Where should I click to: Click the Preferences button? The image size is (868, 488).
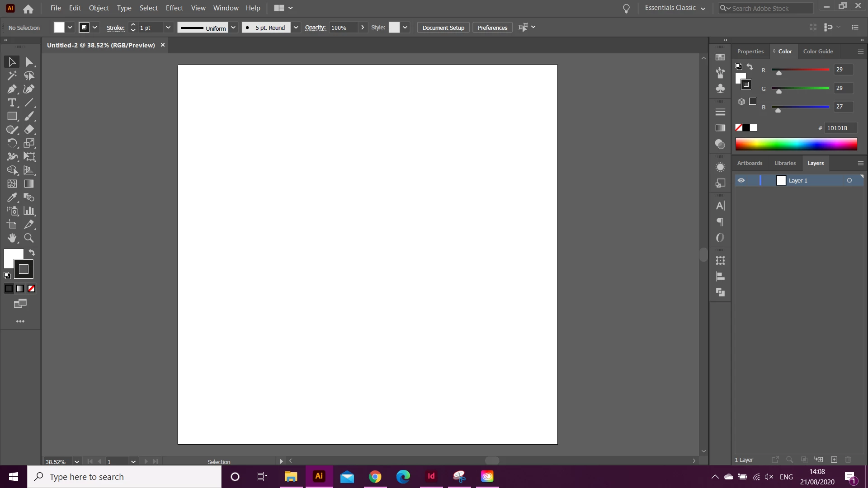492,28
